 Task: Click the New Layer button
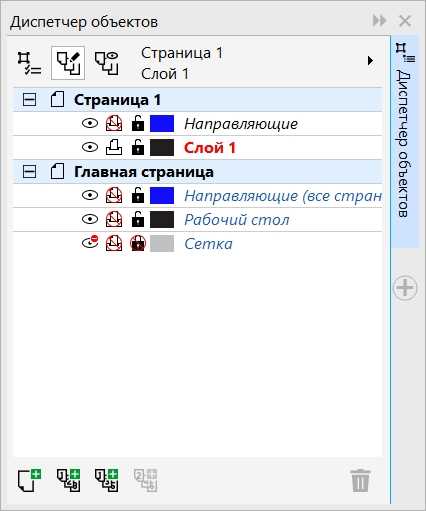pyautogui.click(x=29, y=480)
